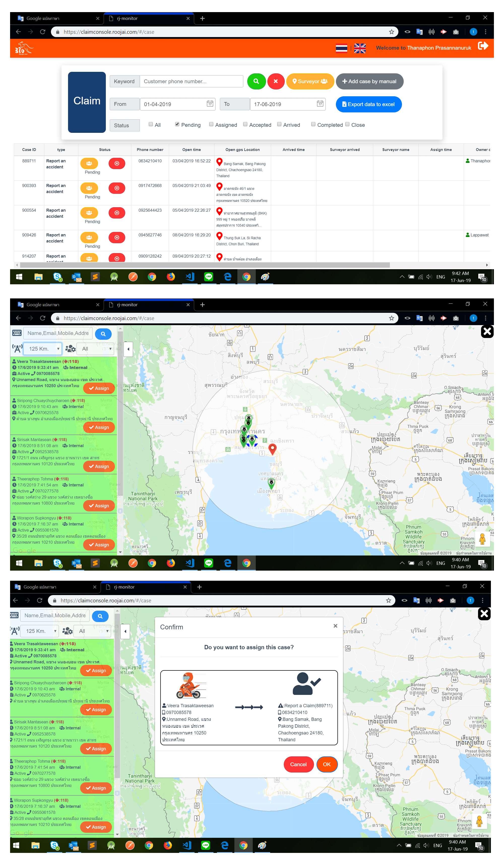Open a new tab in Claim list window
This screenshot has width=504, height=865.
pyautogui.click(x=202, y=19)
